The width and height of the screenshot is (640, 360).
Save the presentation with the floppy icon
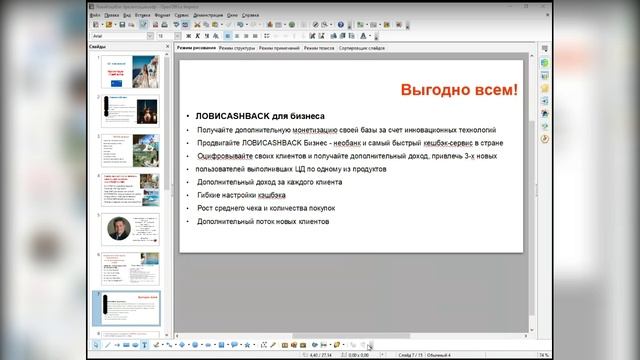[122, 25]
